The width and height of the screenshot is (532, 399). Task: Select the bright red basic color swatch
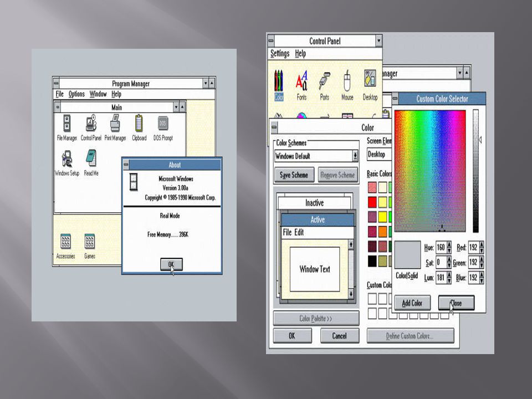click(372, 202)
